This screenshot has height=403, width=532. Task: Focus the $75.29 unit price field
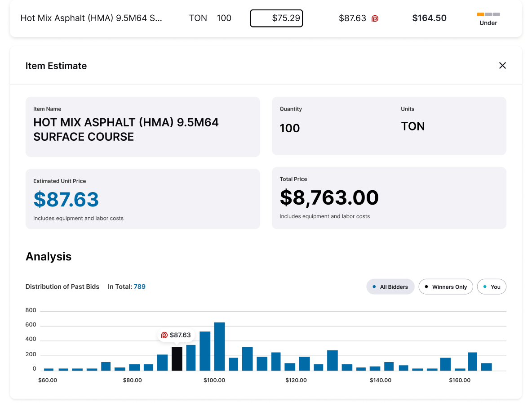pyautogui.click(x=276, y=18)
